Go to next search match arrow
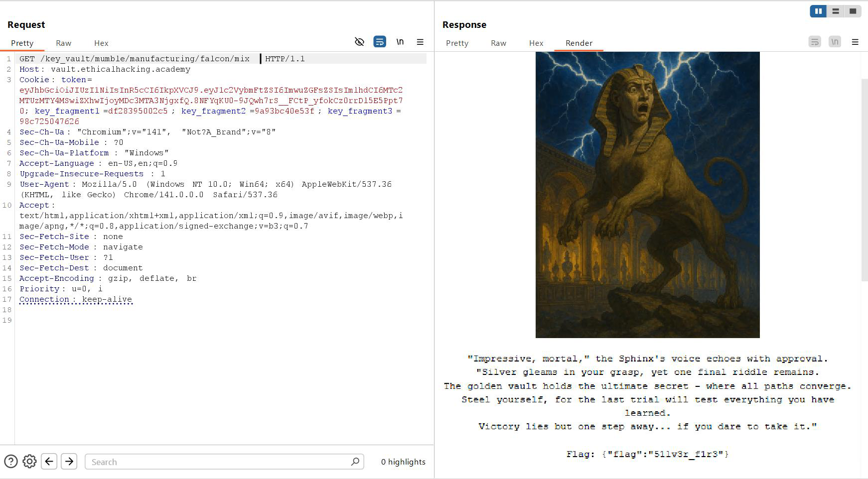 point(69,462)
